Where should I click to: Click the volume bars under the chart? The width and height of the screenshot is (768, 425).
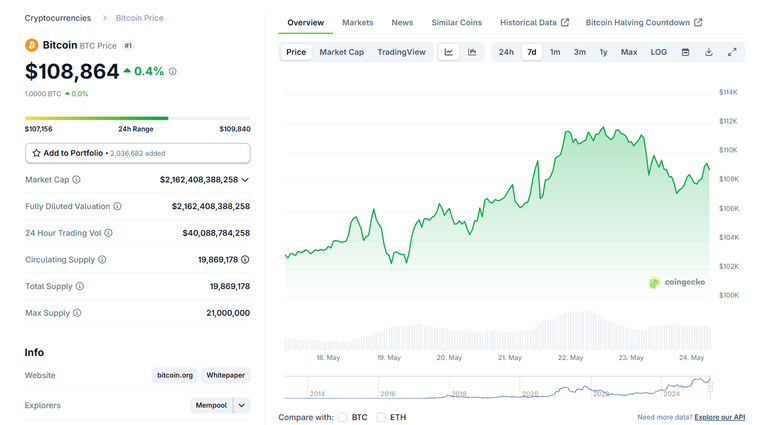click(x=497, y=330)
